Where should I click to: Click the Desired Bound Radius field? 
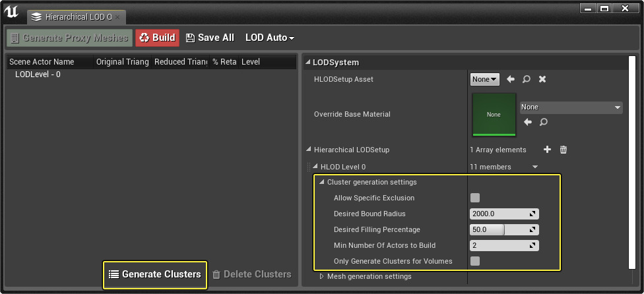(x=504, y=214)
